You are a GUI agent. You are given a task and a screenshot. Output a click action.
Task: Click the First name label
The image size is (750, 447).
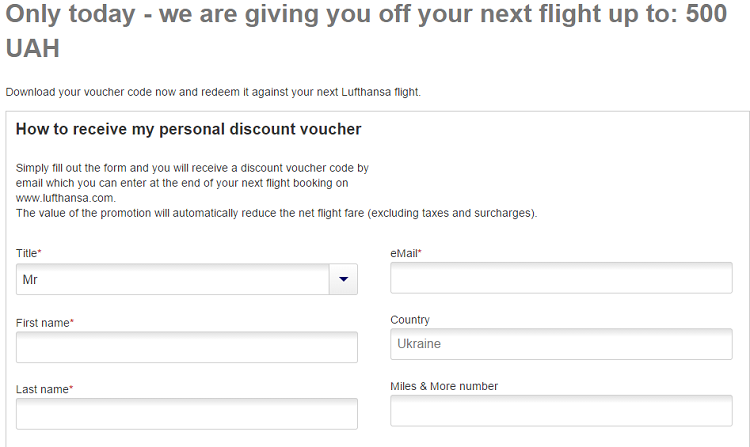coord(44,323)
